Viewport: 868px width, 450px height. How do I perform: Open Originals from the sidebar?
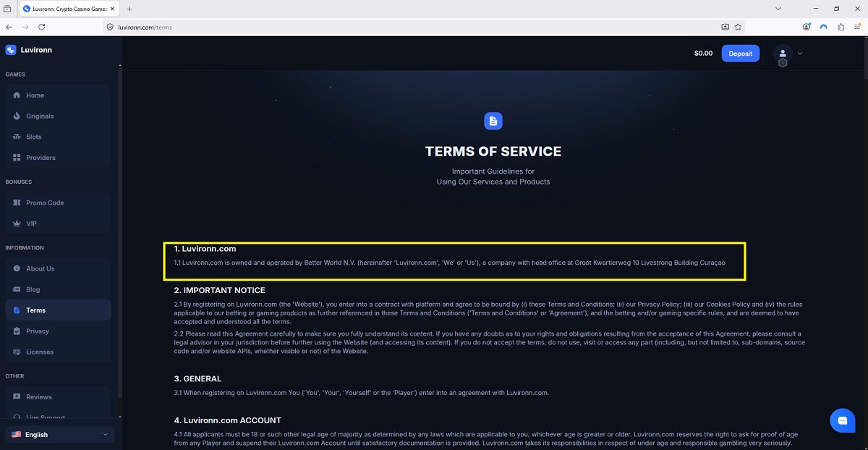tap(58, 116)
